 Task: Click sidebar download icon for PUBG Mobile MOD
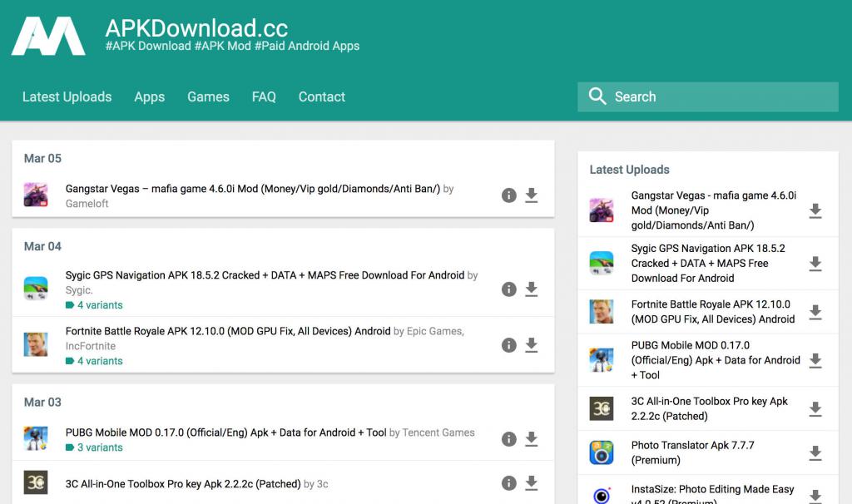(x=815, y=360)
